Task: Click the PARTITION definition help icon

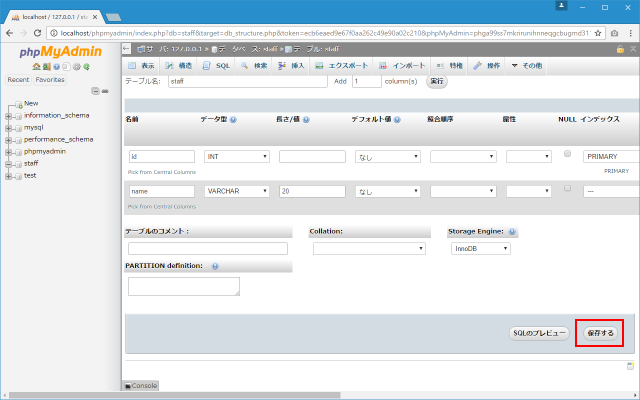Action: 215,266
